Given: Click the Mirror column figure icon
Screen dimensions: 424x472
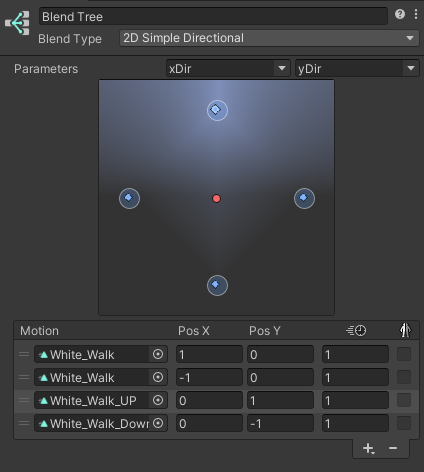Looking at the screenshot, I should pyautogui.click(x=405, y=330).
